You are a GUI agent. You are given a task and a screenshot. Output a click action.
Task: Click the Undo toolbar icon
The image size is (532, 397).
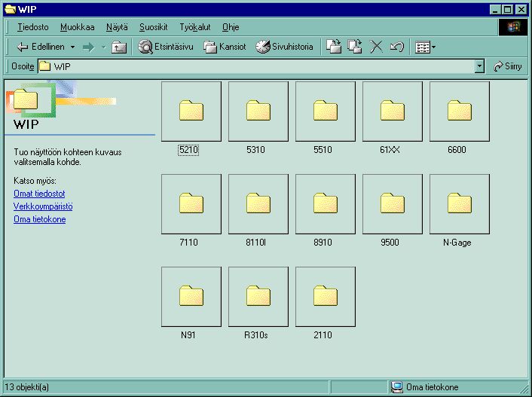click(x=397, y=47)
